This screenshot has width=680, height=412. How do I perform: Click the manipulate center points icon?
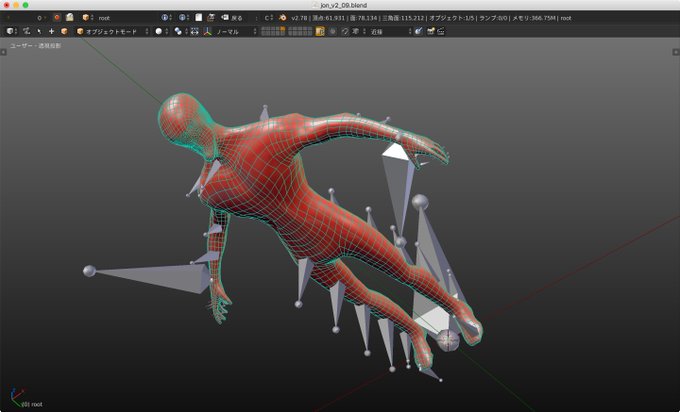point(195,31)
